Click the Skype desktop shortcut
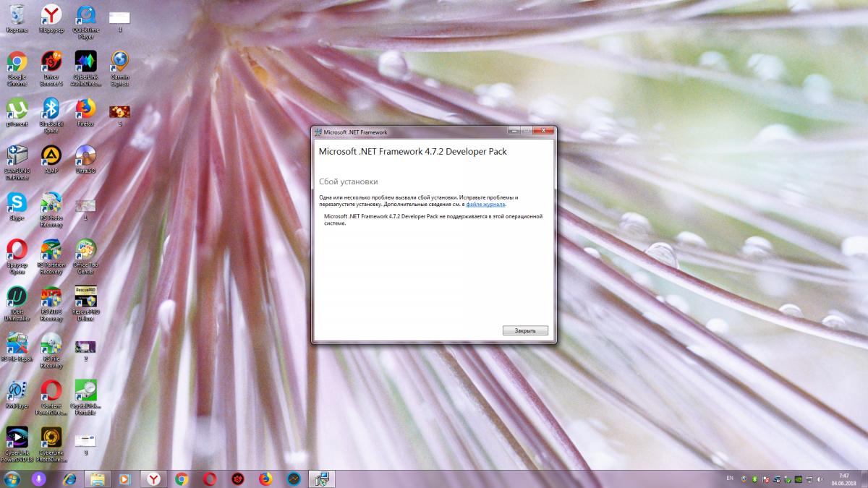Screen dimensions: 868x488 click(17, 203)
